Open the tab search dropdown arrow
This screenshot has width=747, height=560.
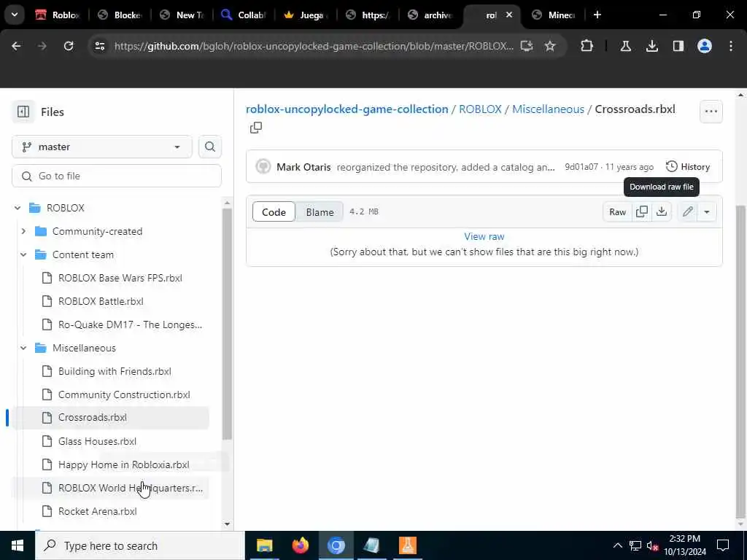coord(15,15)
